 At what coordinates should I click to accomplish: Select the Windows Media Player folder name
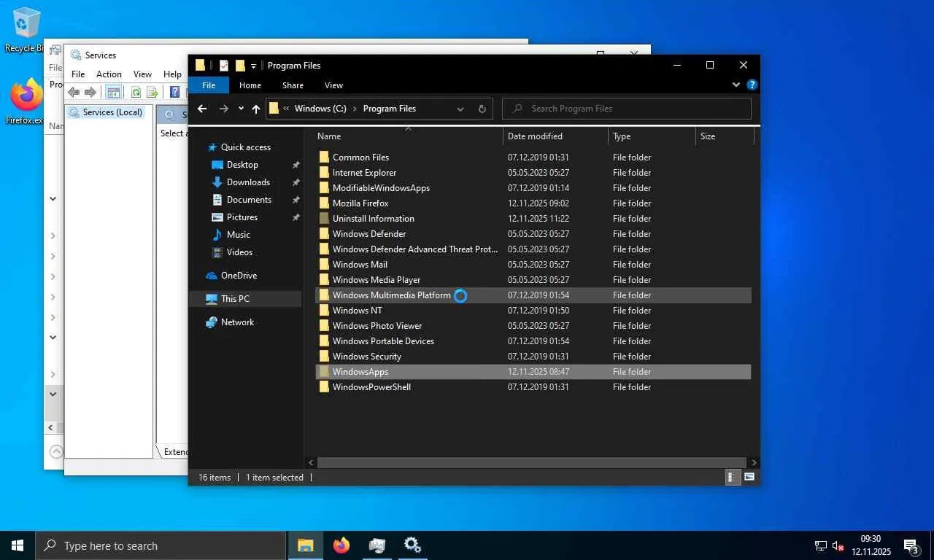click(x=377, y=280)
